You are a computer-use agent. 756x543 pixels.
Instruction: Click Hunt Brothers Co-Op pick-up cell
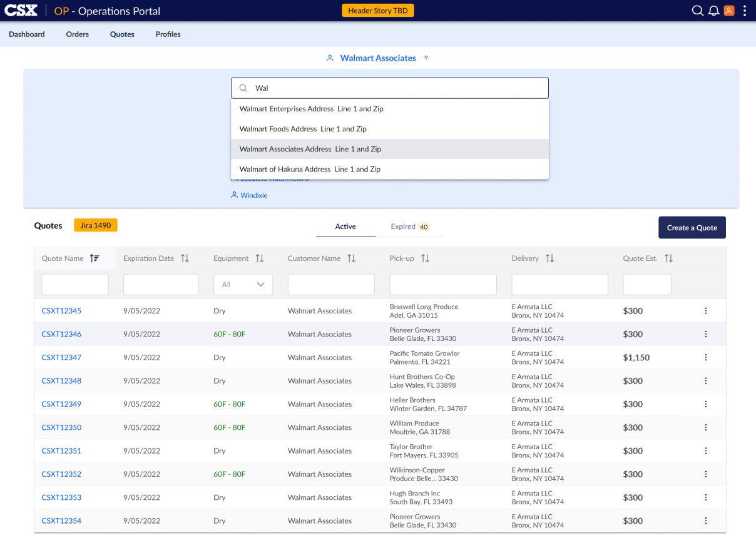pyautogui.click(x=422, y=381)
